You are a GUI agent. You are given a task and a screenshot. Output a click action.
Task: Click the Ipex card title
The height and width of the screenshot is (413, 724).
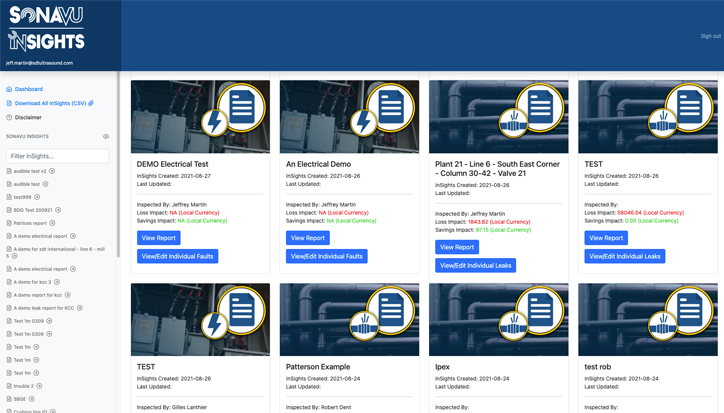click(442, 367)
